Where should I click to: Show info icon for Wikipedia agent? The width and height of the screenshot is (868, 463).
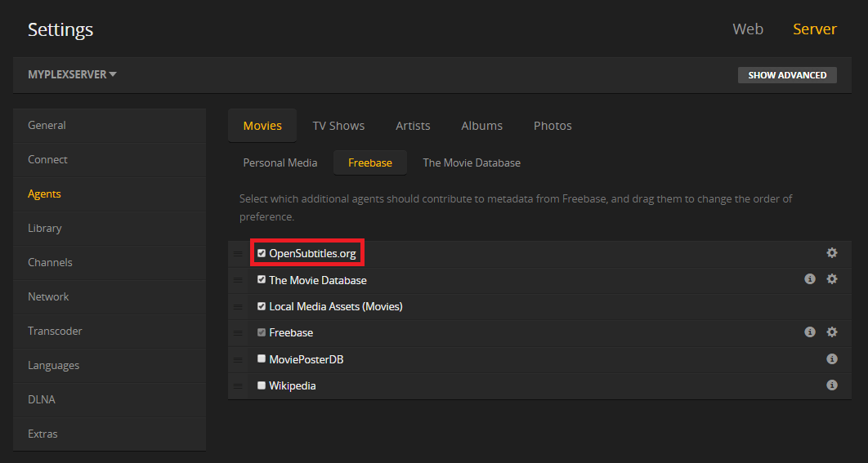click(x=831, y=385)
